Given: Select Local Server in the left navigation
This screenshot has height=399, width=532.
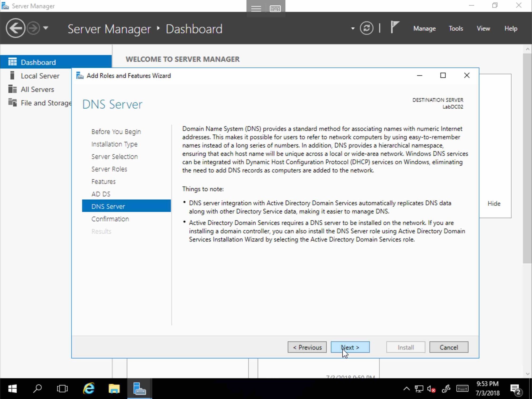Looking at the screenshot, I should (x=40, y=76).
